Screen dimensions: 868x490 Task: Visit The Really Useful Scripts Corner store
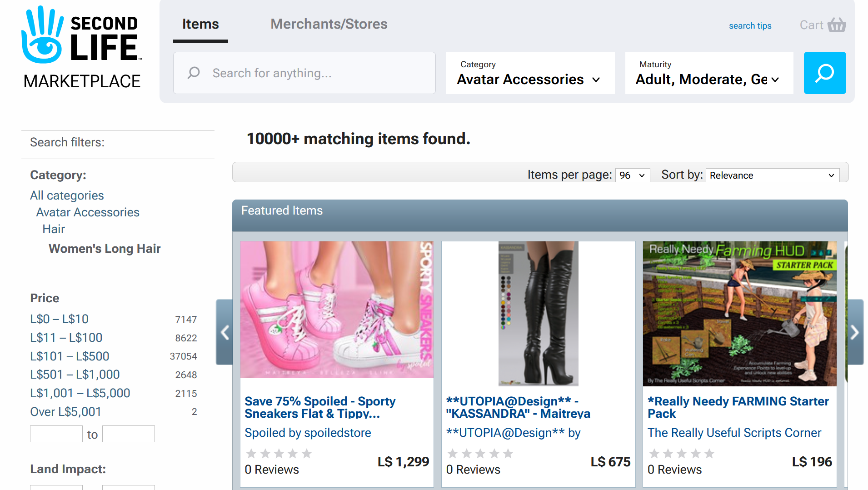(734, 433)
